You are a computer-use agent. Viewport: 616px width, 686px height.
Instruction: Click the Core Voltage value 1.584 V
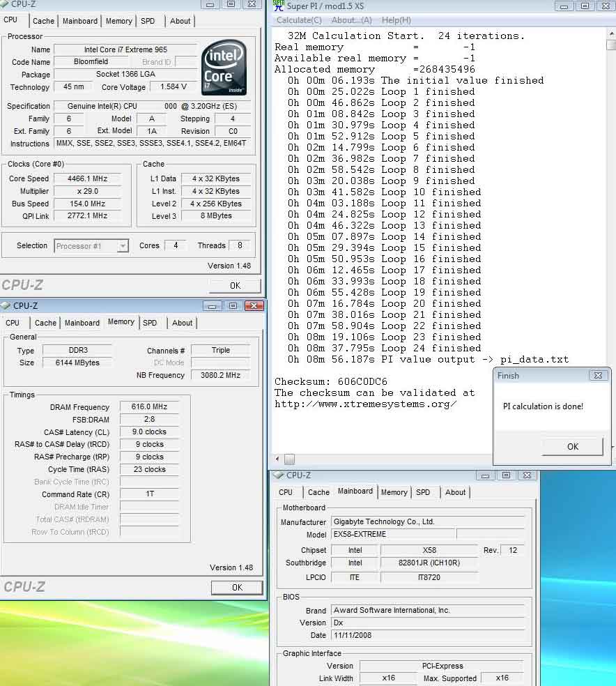point(173,86)
